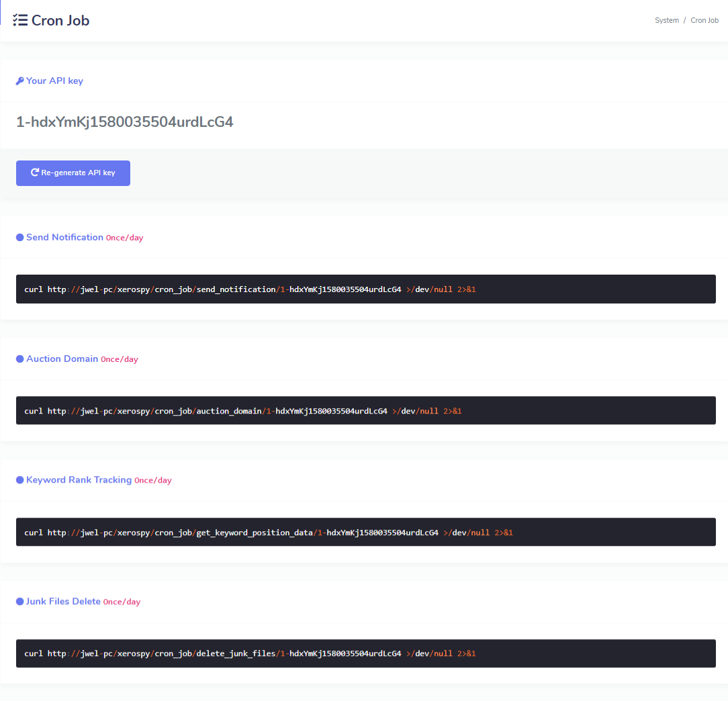
Task: Click the API key value text
Action: tap(124, 122)
